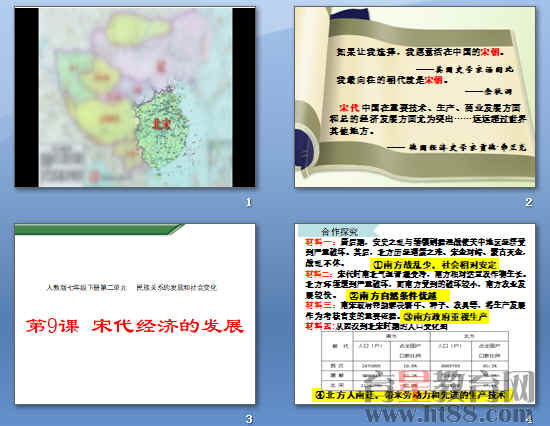Click green banner atop slide 3
This screenshot has width=550, height=426.
(99, 229)
